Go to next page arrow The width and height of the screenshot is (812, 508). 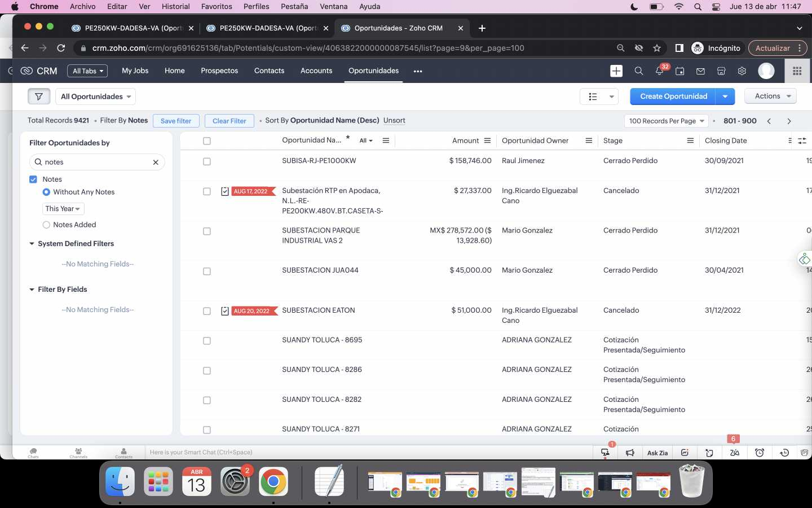coord(789,121)
